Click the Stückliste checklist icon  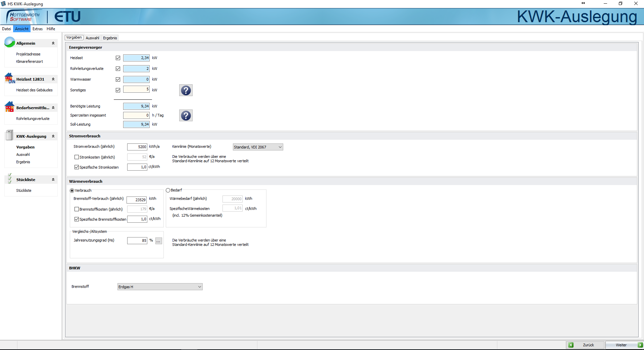pyautogui.click(x=9, y=179)
